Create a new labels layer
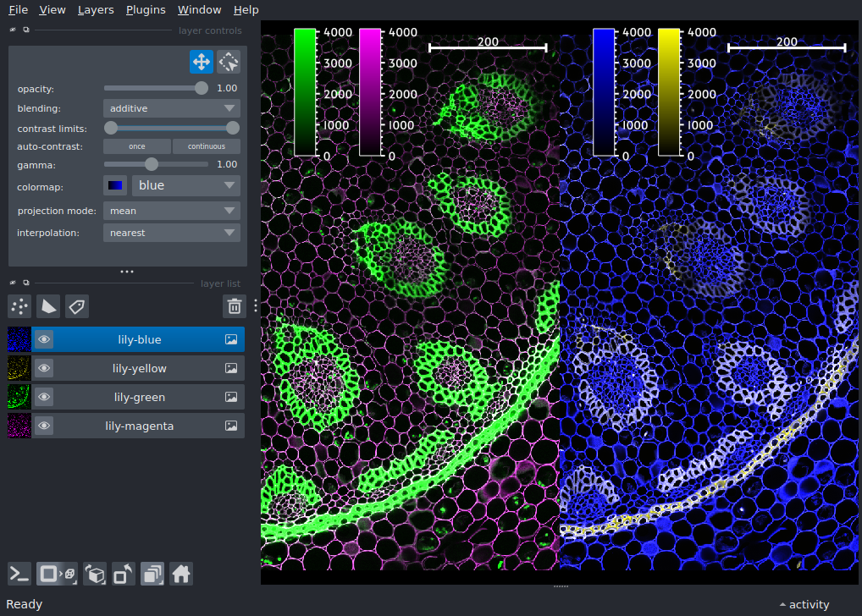This screenshot has width=862, height=616. (x=77, y=306)
